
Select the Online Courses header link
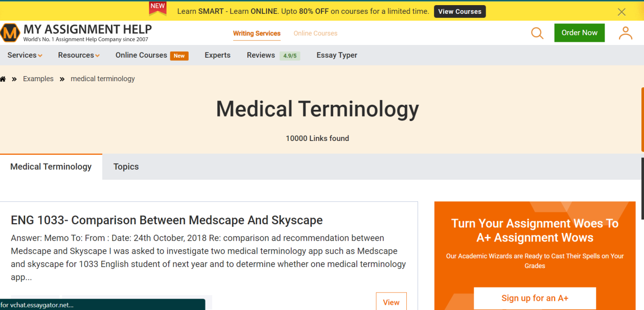click(315, 33)
